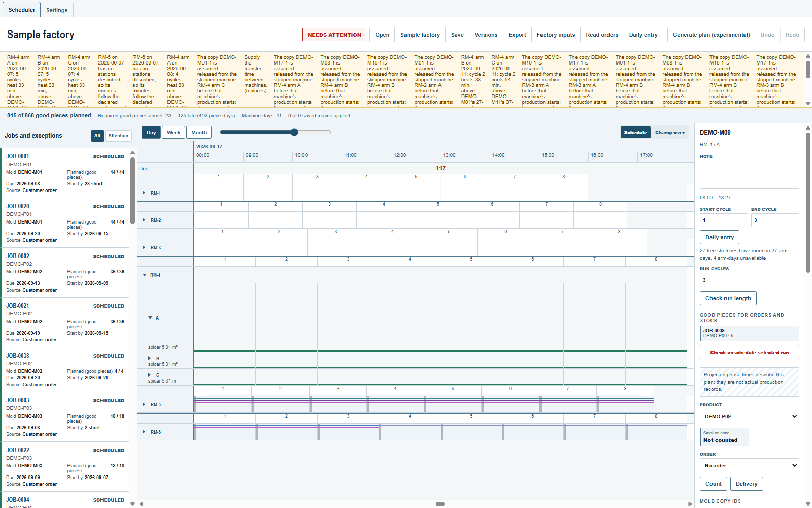Click Check unschedule selected run
Viewport: 812px width, 508px height.
pos(749,352)
